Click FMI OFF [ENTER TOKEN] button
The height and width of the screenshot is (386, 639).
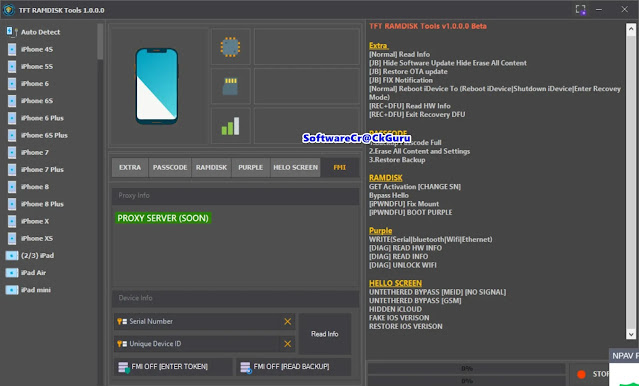coord(173,367)
